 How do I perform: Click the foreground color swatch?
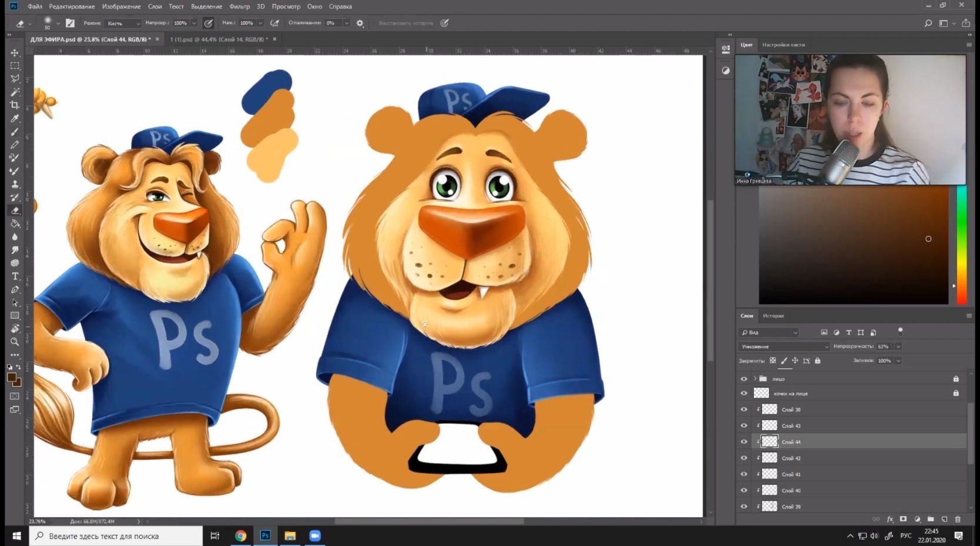coord(12,377)
